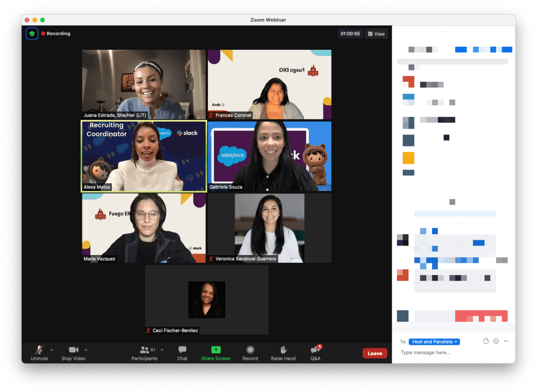The width and height of the screenshot is (537, 392).
Task: Open the View layout menu
Action: (x=376, y=34)
